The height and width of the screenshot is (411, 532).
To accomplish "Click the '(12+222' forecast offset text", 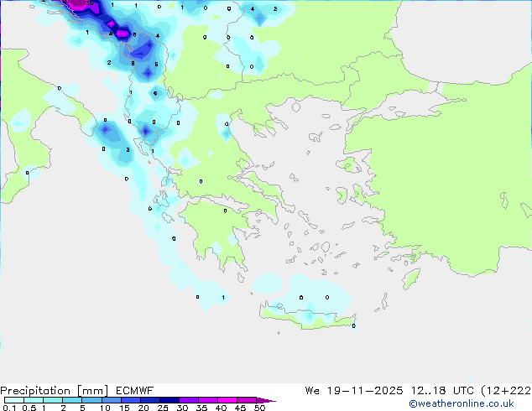I will [x=506, y=391].
